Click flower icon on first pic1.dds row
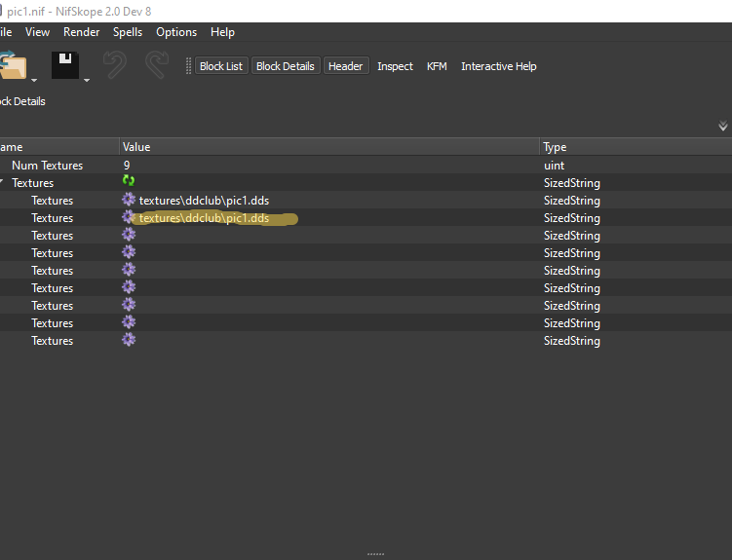This screenshot has height=560, width=732. point(129,200)
